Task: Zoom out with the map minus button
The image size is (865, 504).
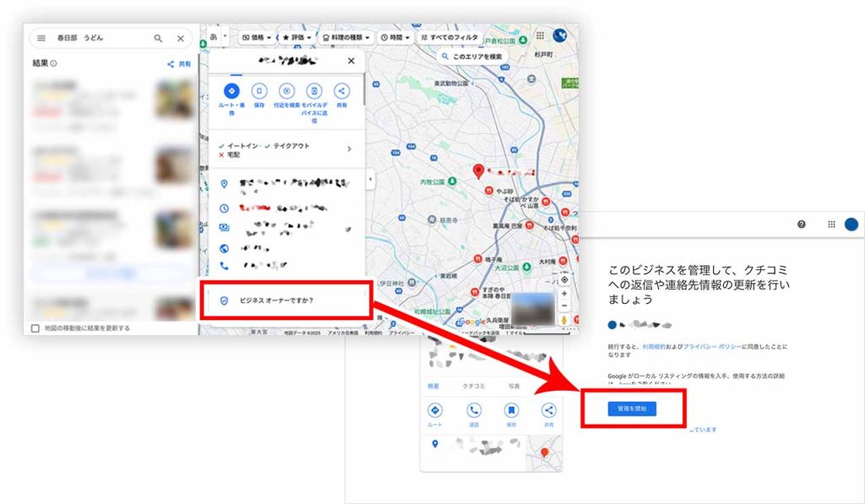Action: [564, 306]
